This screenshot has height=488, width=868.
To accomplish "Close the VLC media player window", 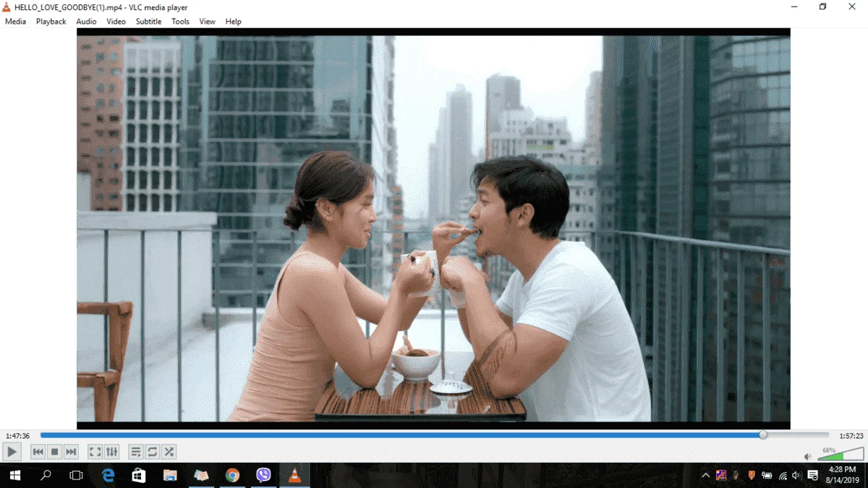I will [853, 7].
